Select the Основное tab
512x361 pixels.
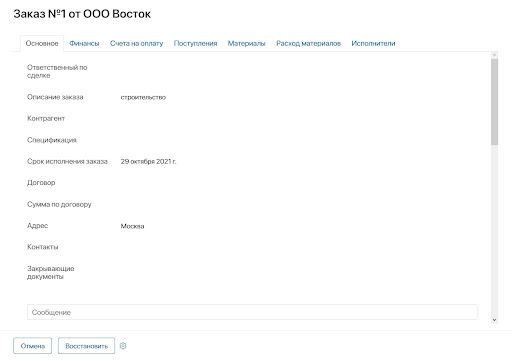[x=42, y=43]
